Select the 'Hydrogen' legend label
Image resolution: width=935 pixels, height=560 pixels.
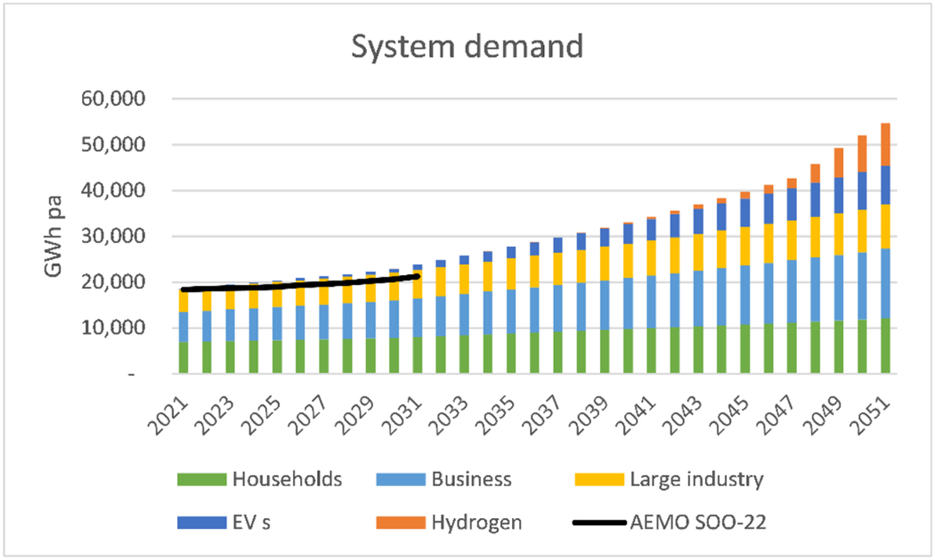point(476,523)
